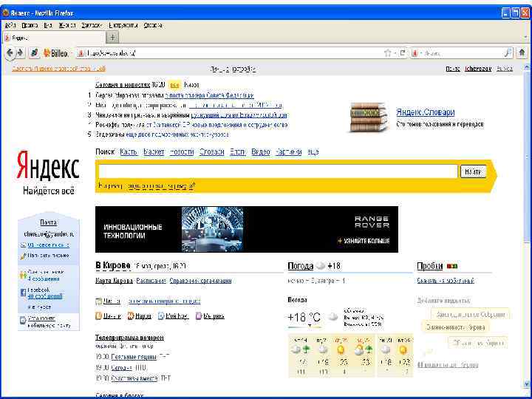532x399 pixels.
Task: Click the Деньги service icon
Action: point(98,316)
